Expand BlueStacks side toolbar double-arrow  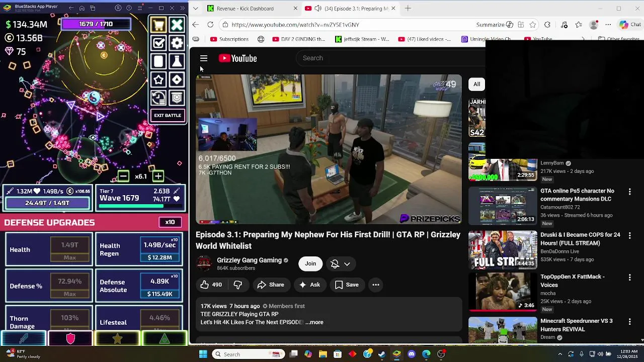182,8
